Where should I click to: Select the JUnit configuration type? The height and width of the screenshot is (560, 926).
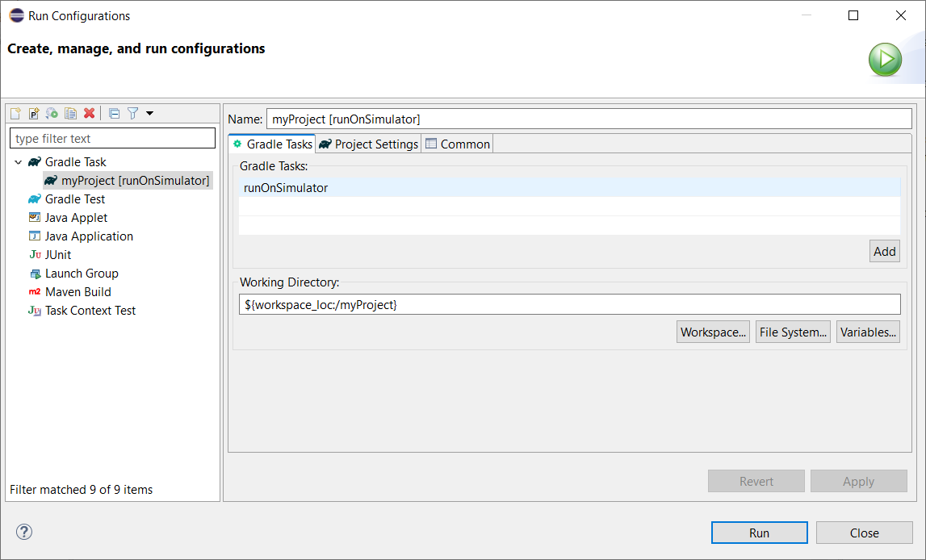[57, 255]
